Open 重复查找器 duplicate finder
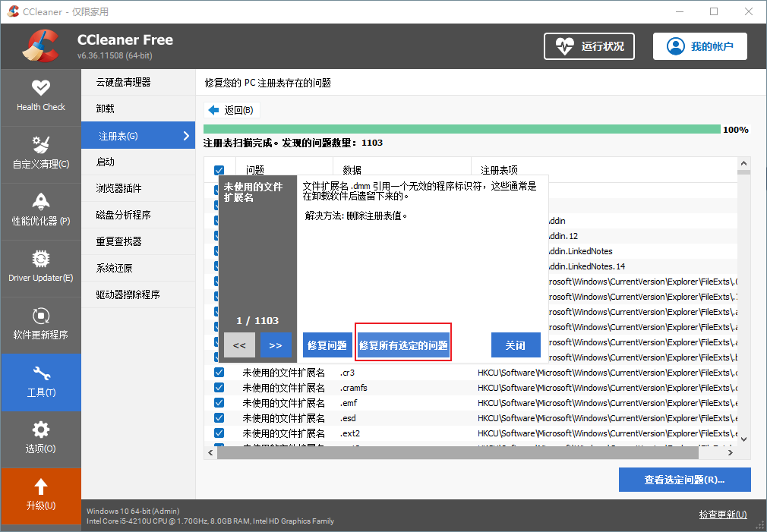This screenshot has height=532, width=767. (138, 241)
